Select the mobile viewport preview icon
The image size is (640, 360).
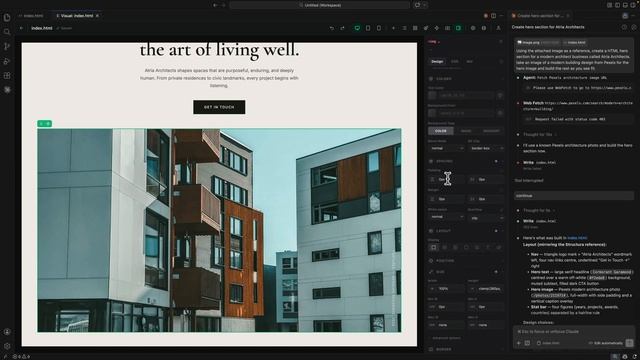[379, 28]
